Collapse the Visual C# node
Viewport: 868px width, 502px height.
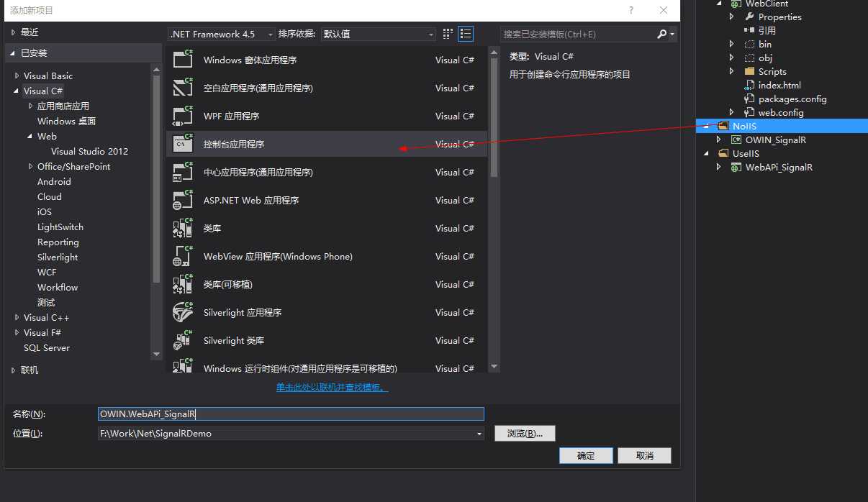17,91
